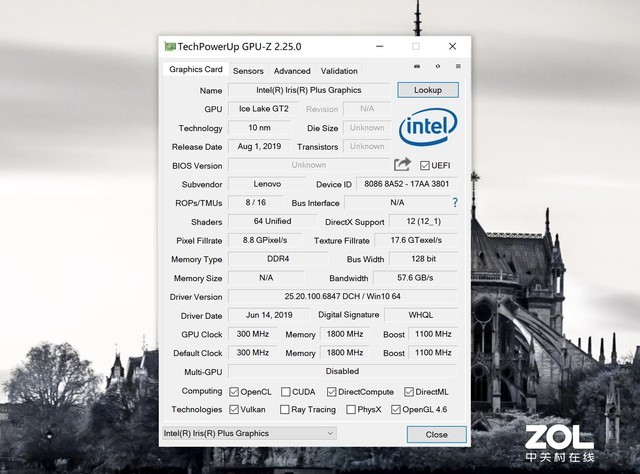Click the Driver Date field Jun 14, 2019

click(269, 315)
